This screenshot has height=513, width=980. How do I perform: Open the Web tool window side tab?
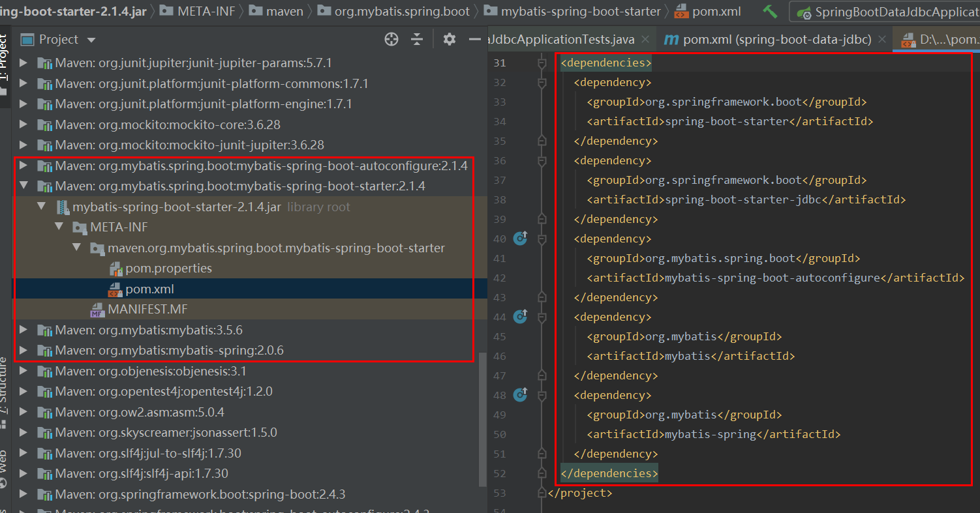click(x=5, y=469)
